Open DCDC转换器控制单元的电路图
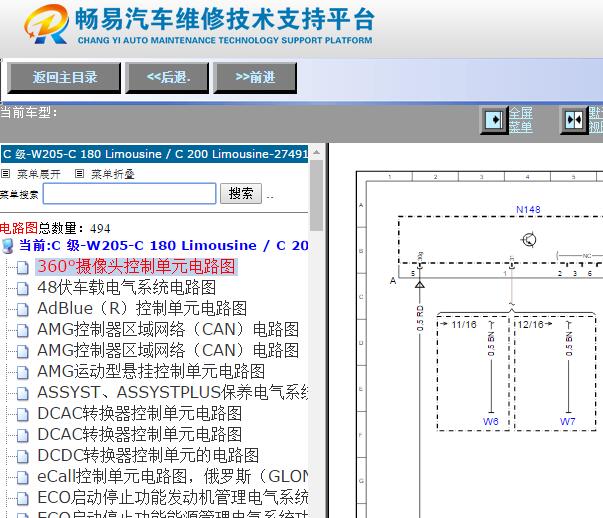Viewport: 603px width, 518px height. (148, 455)
